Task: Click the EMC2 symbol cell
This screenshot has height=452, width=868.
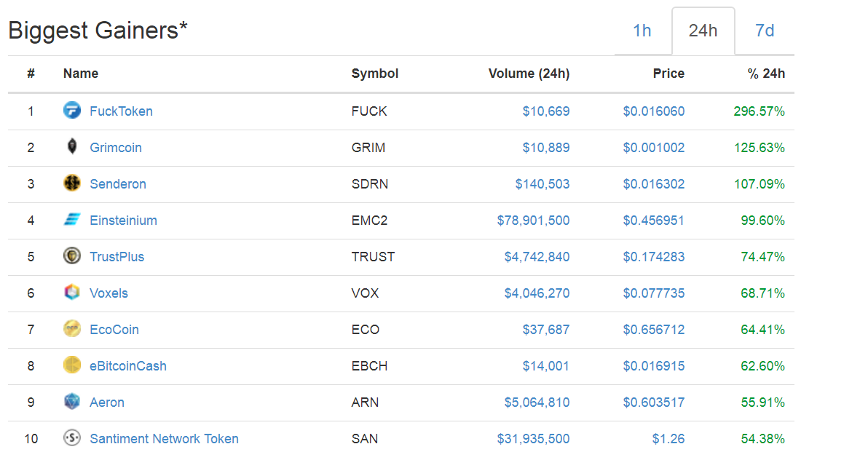Action: (x=369, y=221)
